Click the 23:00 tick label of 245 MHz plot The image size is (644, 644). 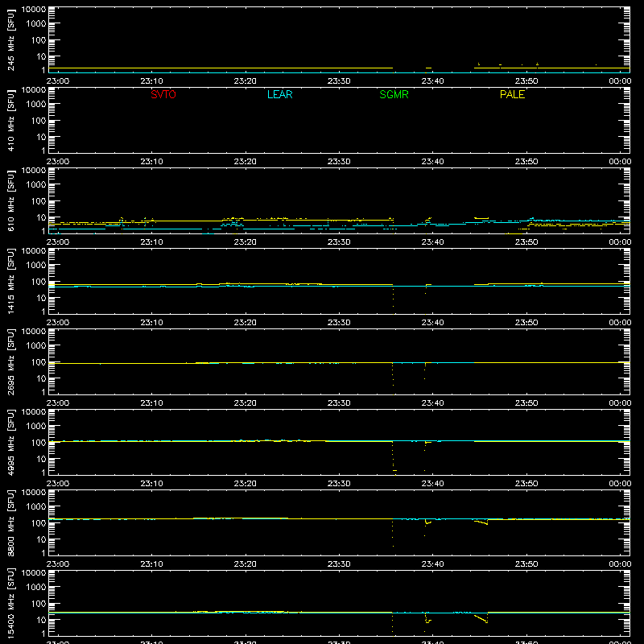tap(58, 81)
